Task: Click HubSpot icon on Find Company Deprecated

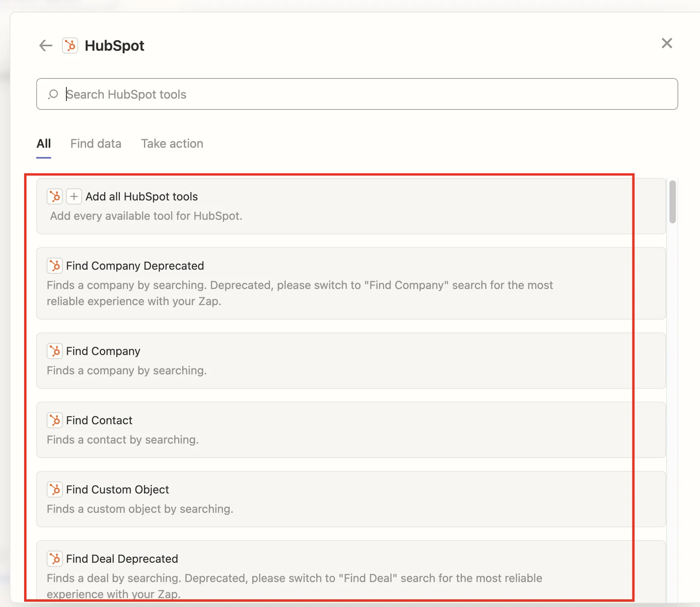Action: (x=55, y=266)
